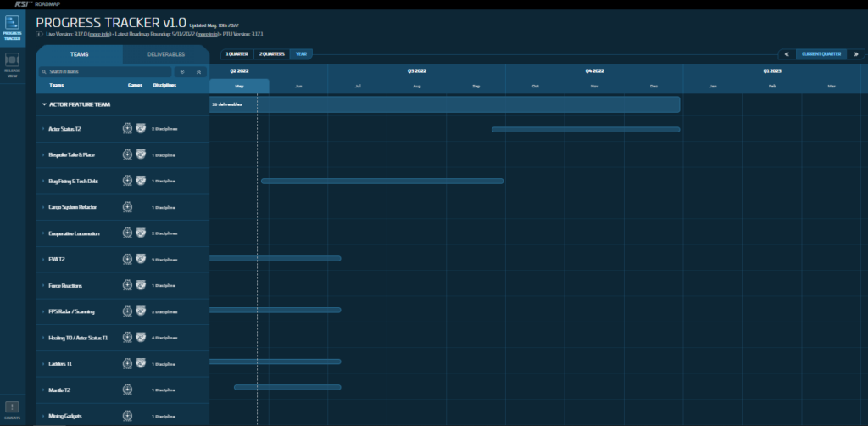Image resolution: width=868 pixels, height=426 pixels.
Task: Switch to the Deliverables tab
Action: click(x=166, y=54)
